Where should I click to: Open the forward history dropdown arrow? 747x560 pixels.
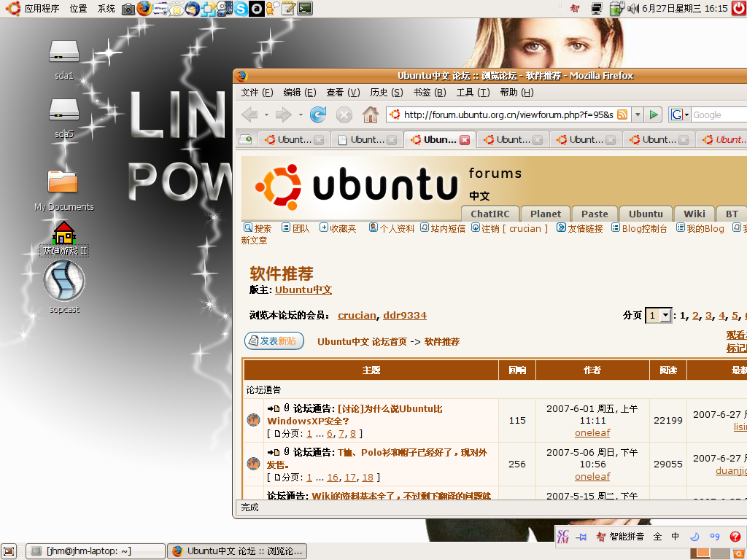pyautogui.click(x=301, y=114)
